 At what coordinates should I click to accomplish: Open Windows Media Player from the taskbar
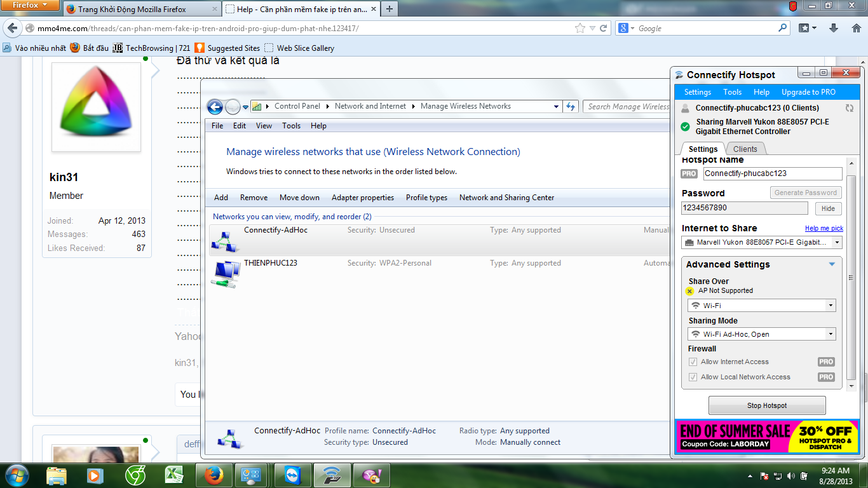point(95,475)
